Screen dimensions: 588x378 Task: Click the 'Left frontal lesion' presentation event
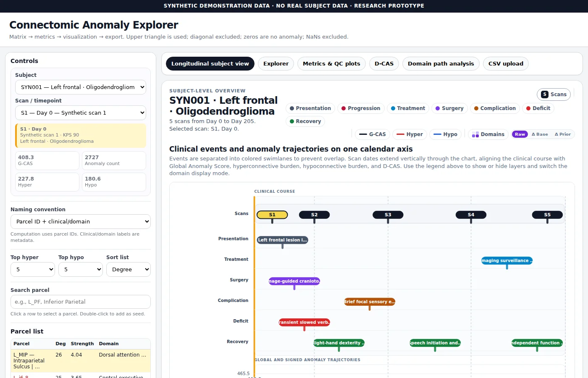tap(282, 240)
